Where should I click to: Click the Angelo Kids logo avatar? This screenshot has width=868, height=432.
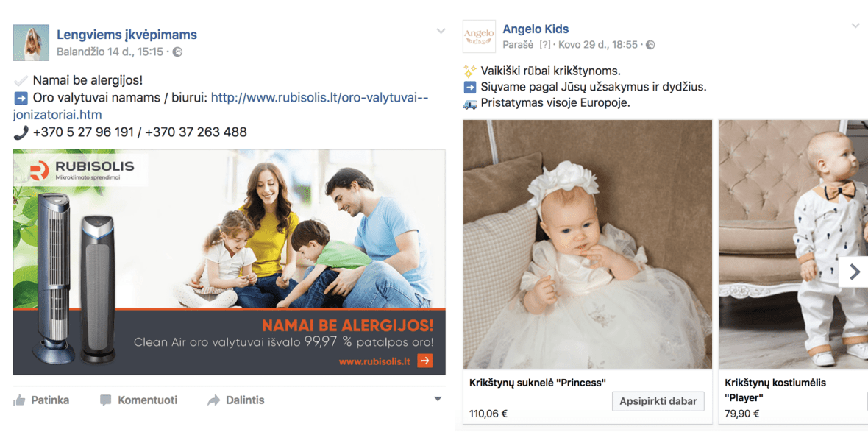point(479,37)
